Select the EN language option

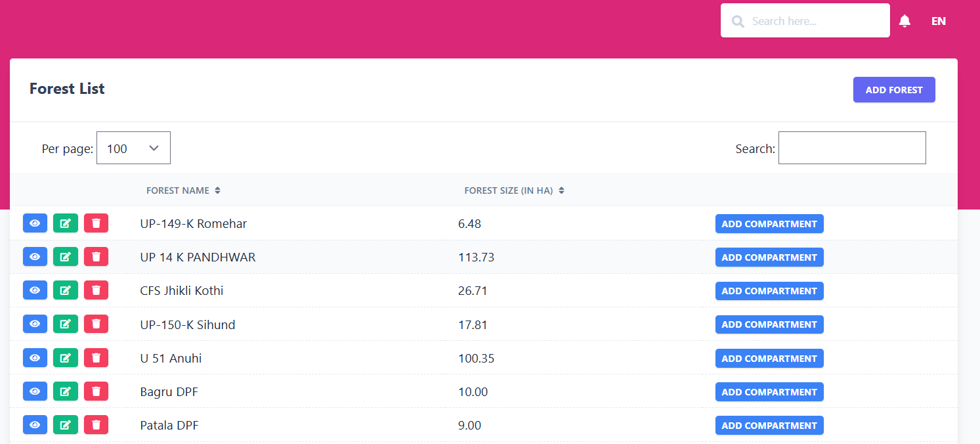pos(938,20)
